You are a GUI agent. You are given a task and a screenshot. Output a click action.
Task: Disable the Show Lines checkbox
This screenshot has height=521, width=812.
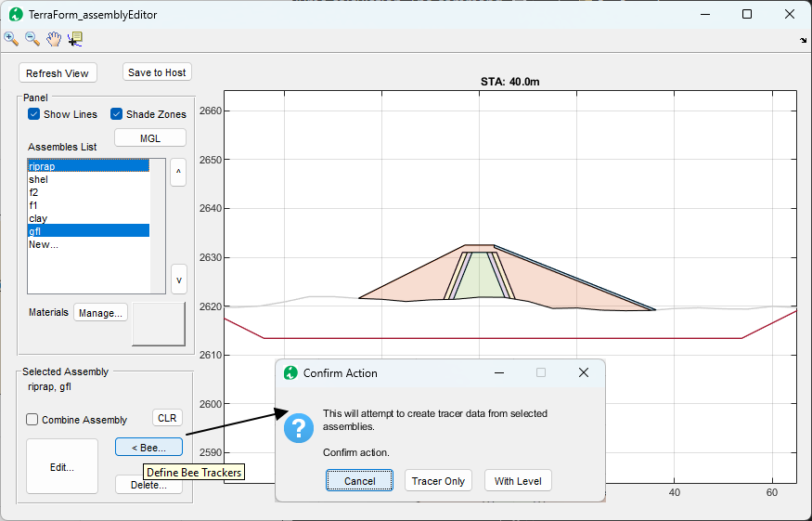click(x=35, y=114)
